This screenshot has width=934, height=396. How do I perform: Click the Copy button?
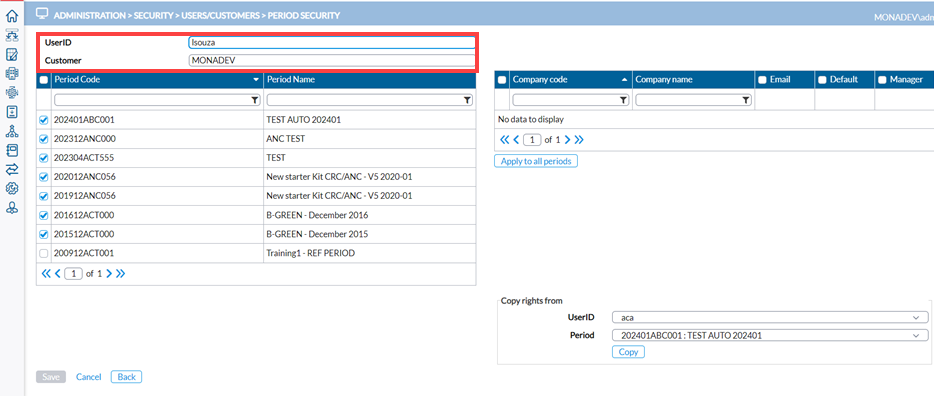pos(628,353)
